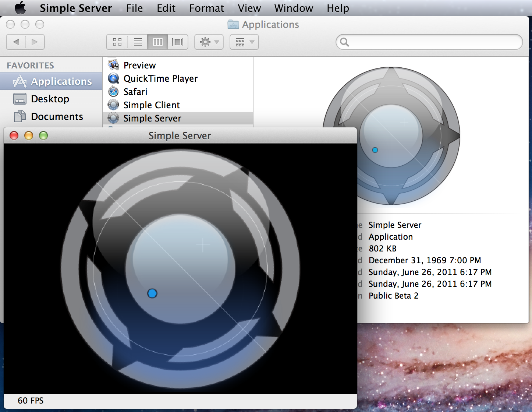The image size is (532, 412).
Task: Click the QuickTime Player app icon
Action: pyautogui.click(x=113, y=78)
